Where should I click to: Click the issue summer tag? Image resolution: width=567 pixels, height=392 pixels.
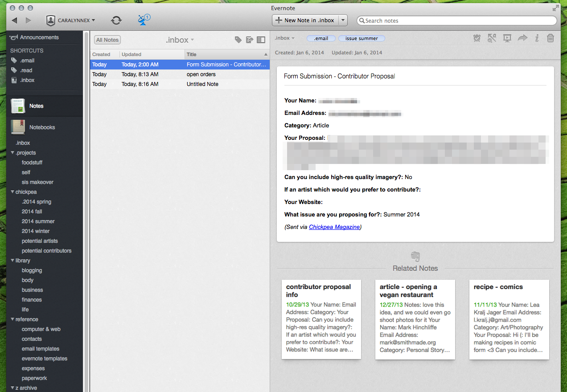pyautogui.click(x=362, y=38)
